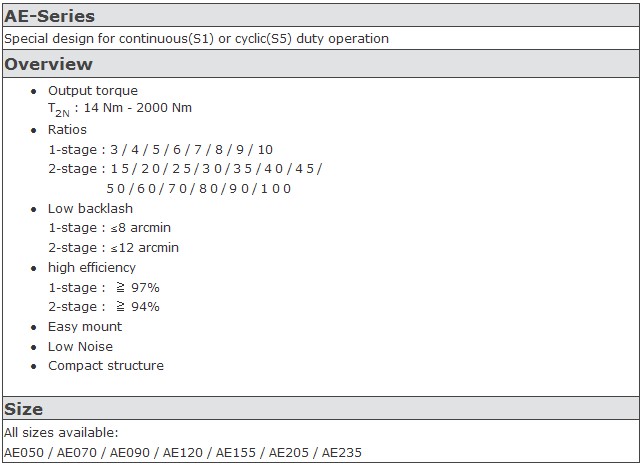Click the Output torque bullet text
Viewport: 642px width, 466px height.
click(x=93, y=90)
